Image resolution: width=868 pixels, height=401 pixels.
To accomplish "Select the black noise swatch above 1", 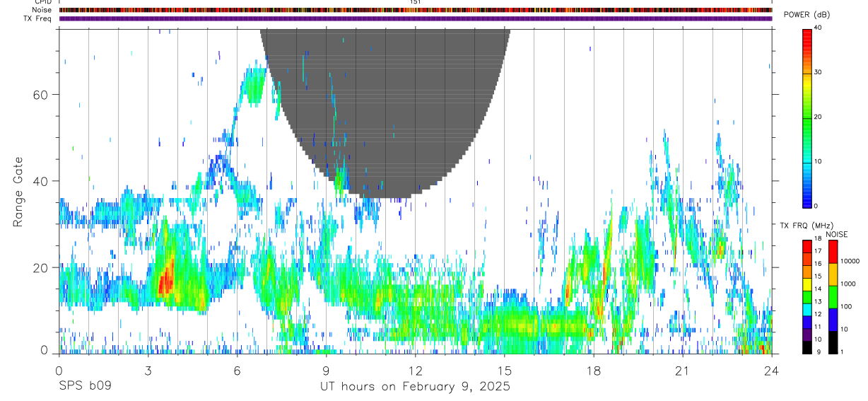I will (832, 342).
